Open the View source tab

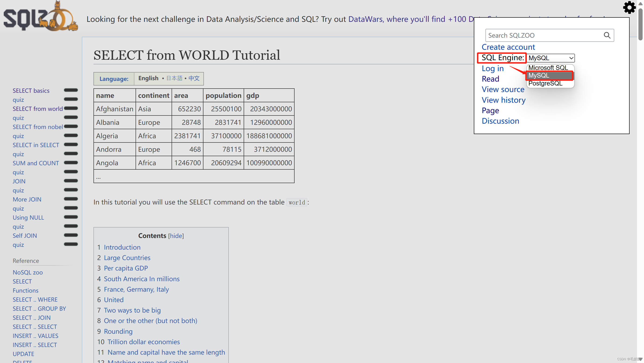tap(503, 89)
